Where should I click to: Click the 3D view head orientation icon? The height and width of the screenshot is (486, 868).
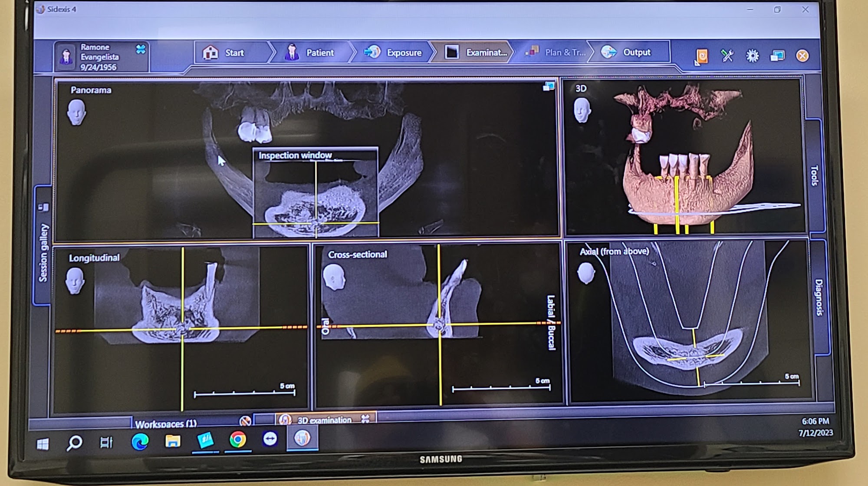pyautogui.click(x=582, y=110)
